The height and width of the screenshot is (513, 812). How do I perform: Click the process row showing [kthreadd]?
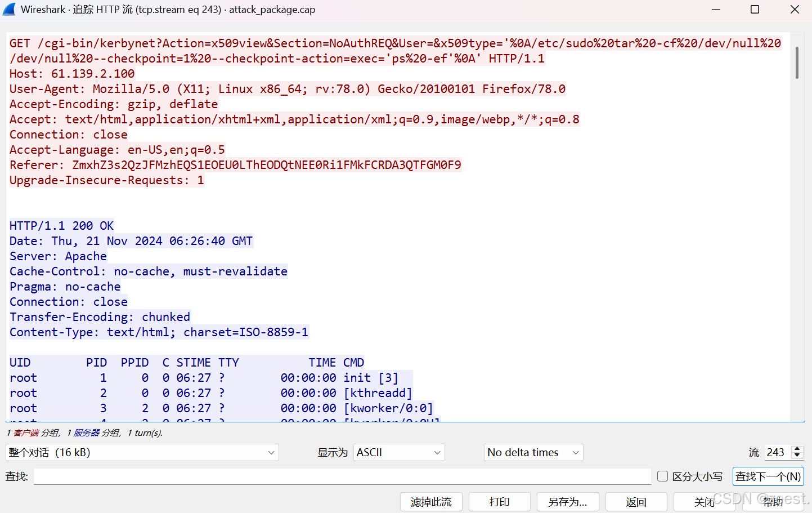[x=211, y=393]
